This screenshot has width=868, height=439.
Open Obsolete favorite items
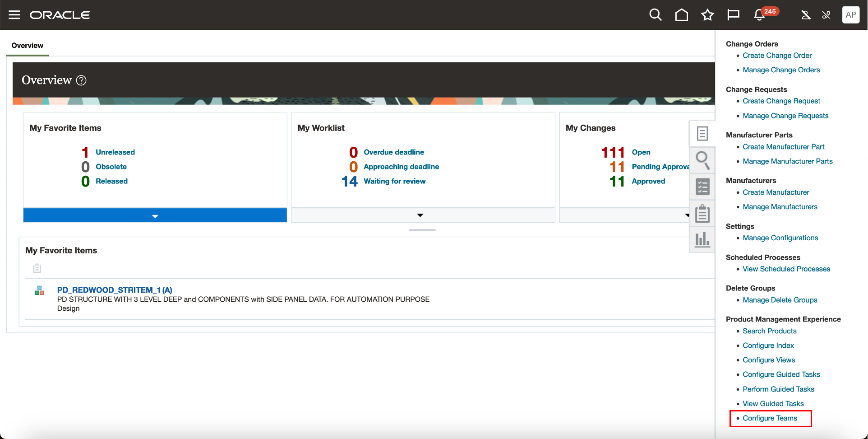tap(111, 167)
